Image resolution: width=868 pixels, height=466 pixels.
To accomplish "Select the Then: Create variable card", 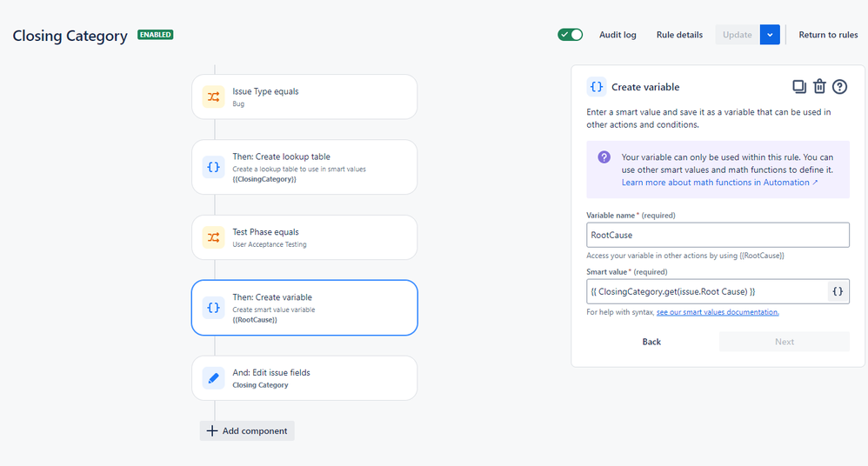I will pyautogui.click(x=304, y=308).
